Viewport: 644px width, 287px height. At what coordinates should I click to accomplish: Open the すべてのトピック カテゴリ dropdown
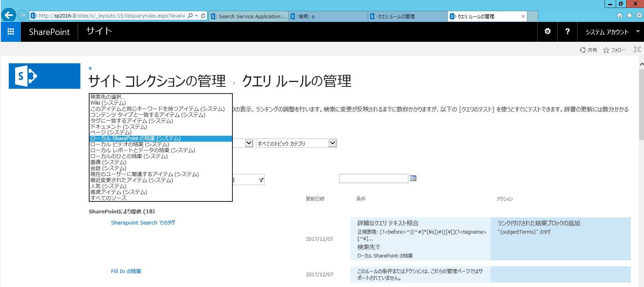[297, 143]
